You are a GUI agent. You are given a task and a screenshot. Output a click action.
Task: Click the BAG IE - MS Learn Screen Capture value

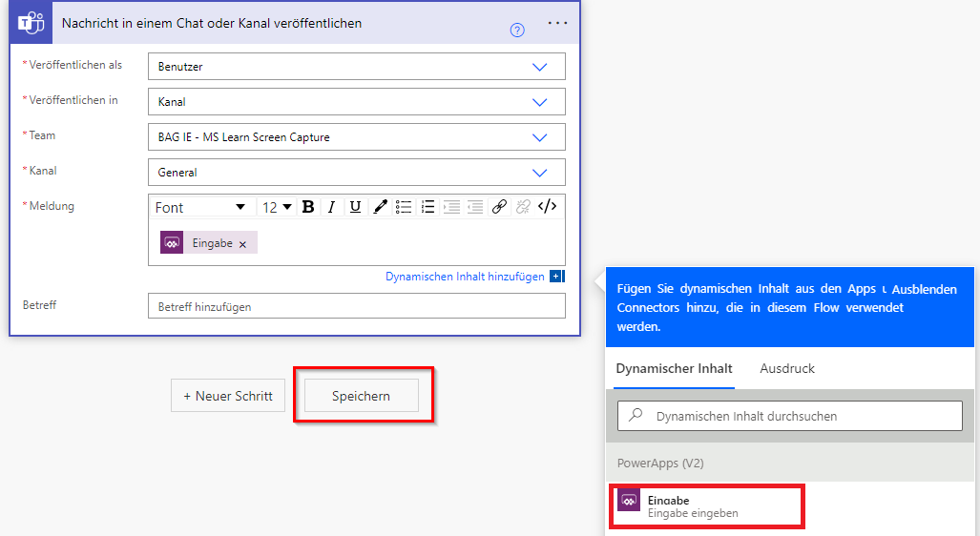[x=243, y=137]
